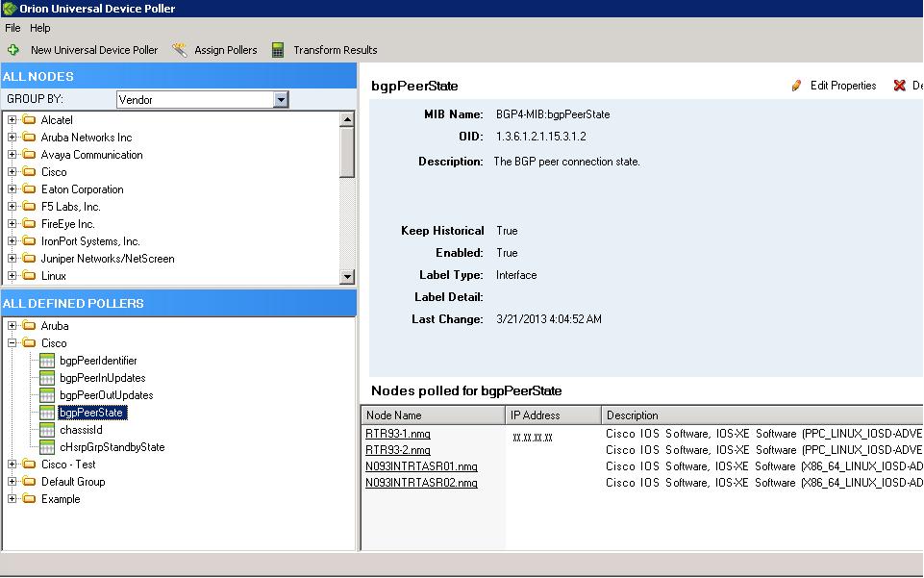
Task: Click the Avaya Communication folder icon
Action: (x=29, y=155)
